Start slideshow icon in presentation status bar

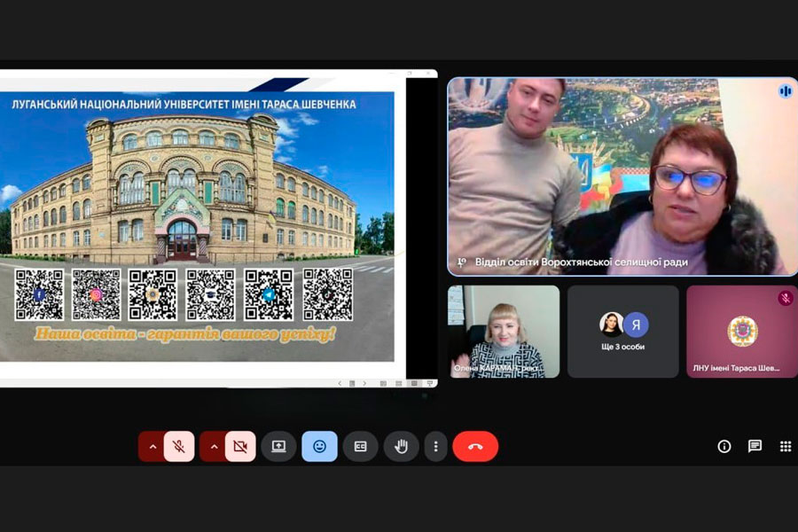[430, 383]
